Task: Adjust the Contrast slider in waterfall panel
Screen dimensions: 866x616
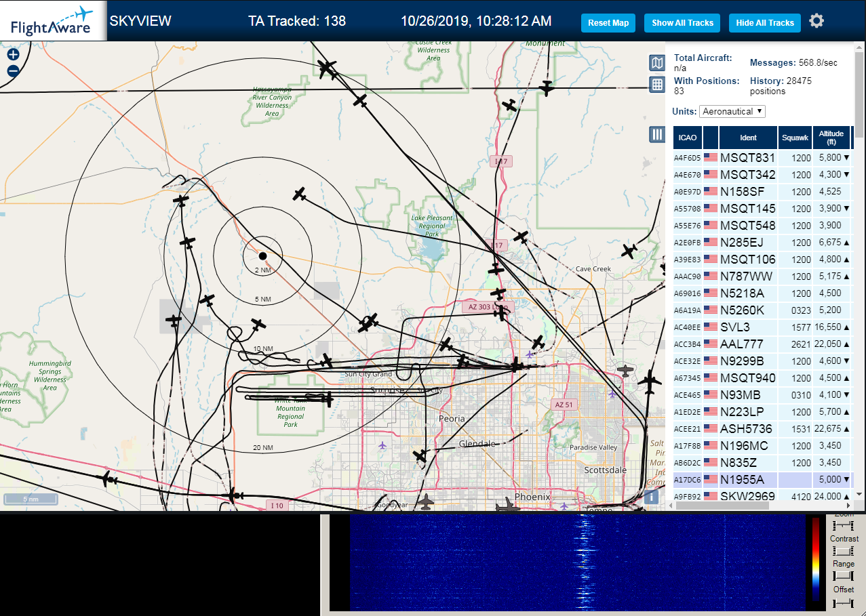Action: 844,550
